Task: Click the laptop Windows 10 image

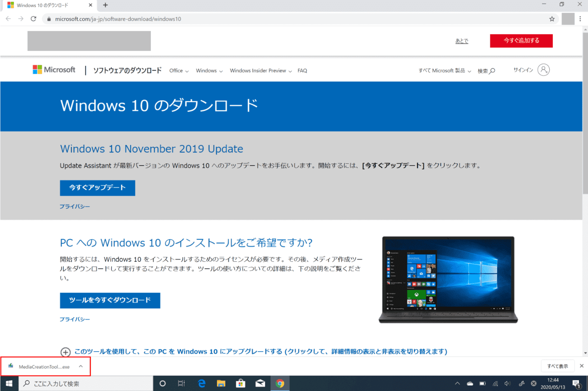Action: [x=448, y=279]
